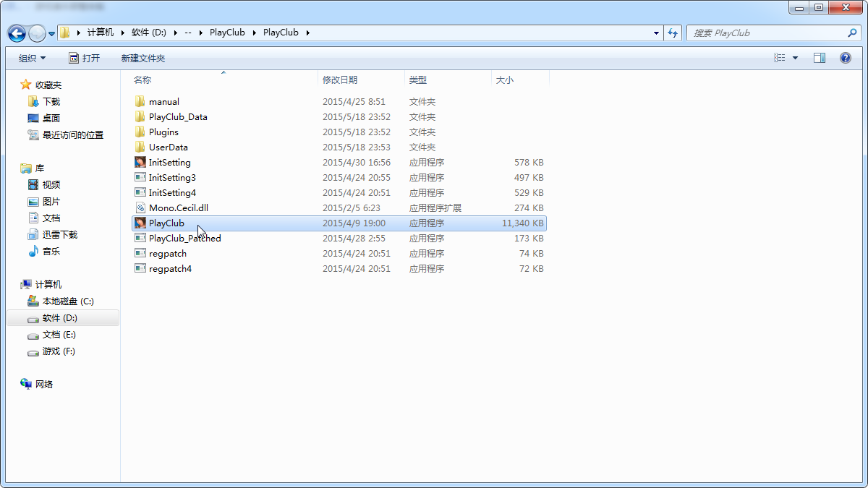The image size is (868, 488).
Task: Open 本地磁盘 (C:) drive
Action: tap(68, 301)
